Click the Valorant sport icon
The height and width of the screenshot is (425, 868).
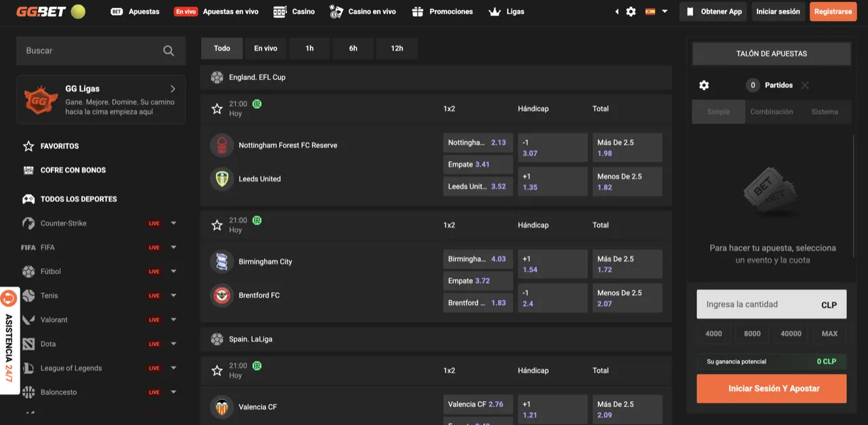coord(28,320)
